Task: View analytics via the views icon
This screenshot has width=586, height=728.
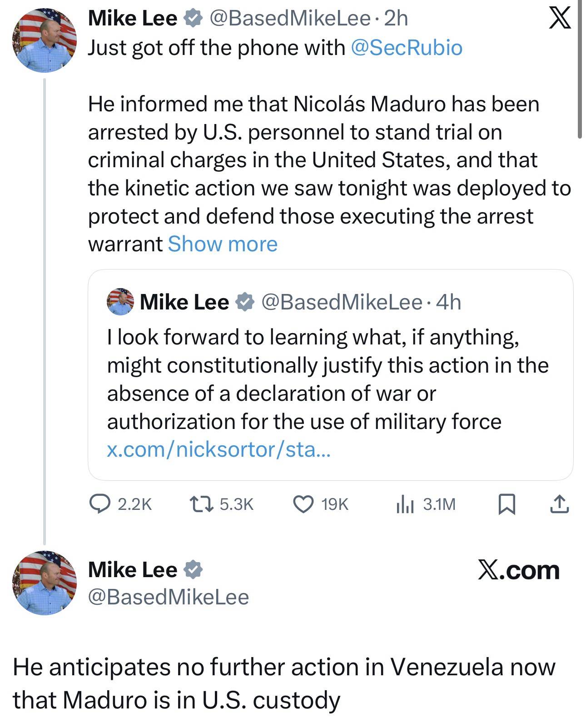Action: [404, 504]
